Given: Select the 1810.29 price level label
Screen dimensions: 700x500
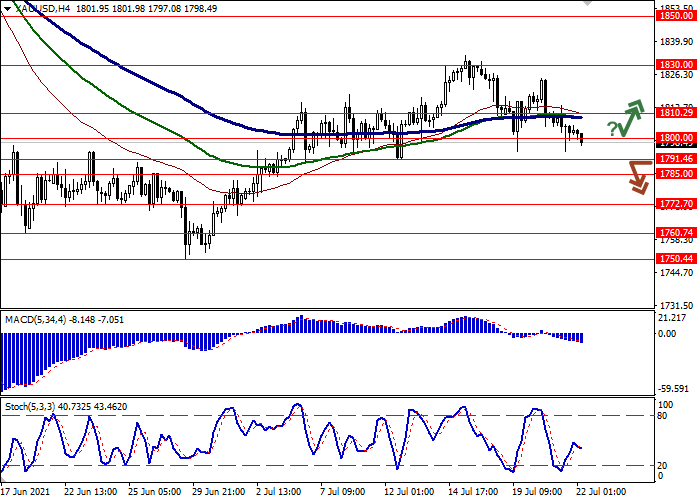Looking at the screenshot, I should [676, 113].
